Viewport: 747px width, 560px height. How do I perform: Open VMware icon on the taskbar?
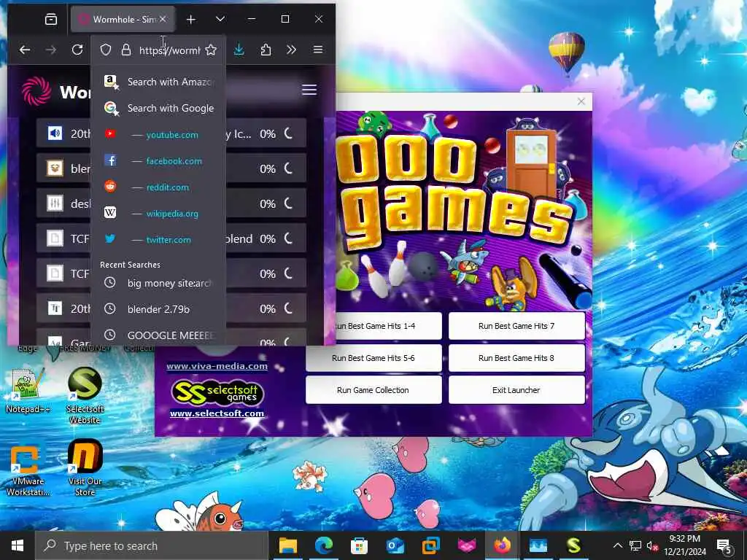430,545
